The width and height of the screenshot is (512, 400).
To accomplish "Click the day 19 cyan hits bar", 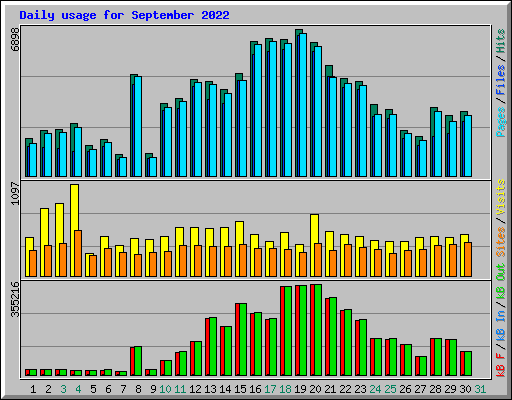I will pyautogui.click(x=303, y=105).
